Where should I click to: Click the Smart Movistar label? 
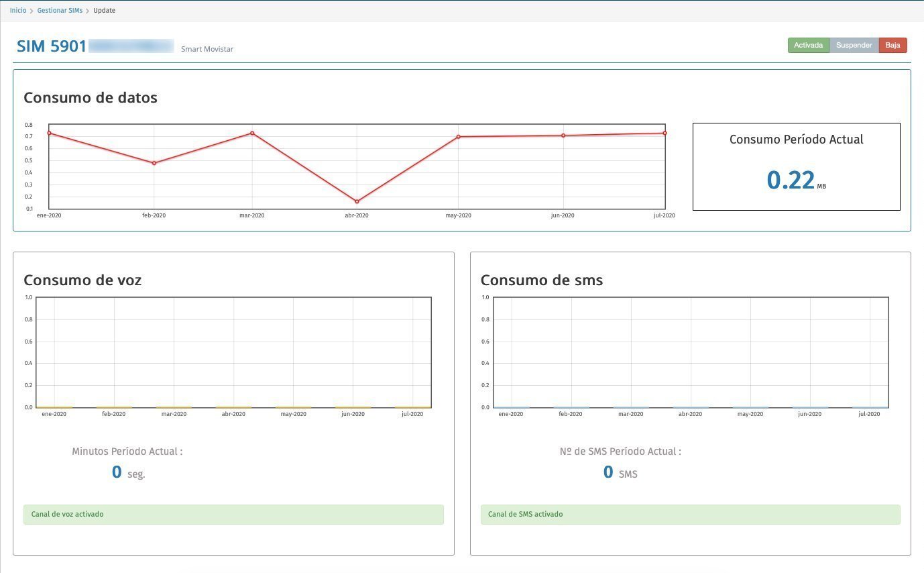pos(207,49)
